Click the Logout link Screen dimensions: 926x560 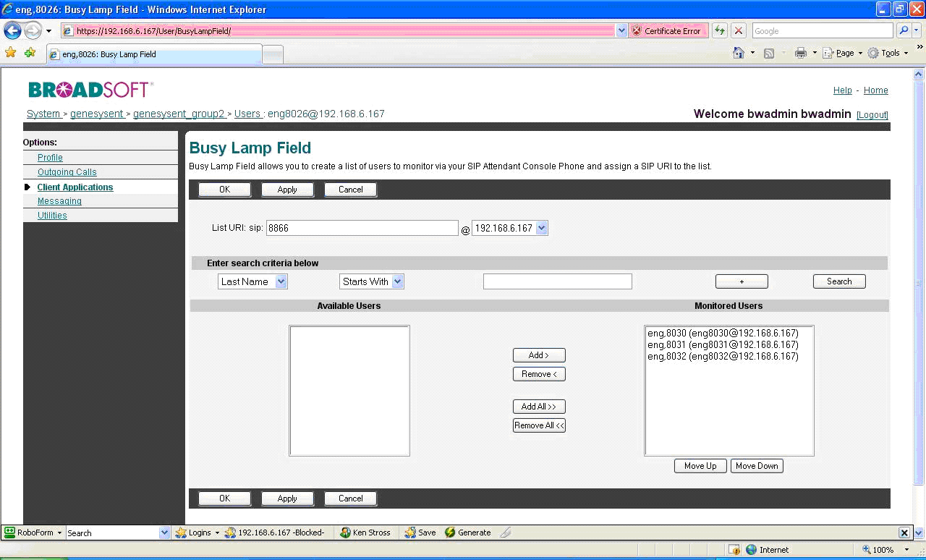coord(872,115)
